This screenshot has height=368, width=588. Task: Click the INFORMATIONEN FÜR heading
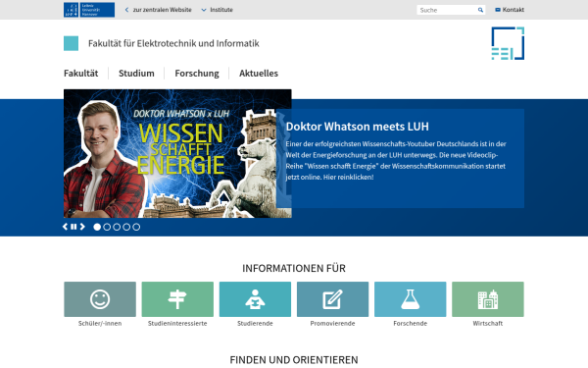pyautogui.click(x=294, y=269)
